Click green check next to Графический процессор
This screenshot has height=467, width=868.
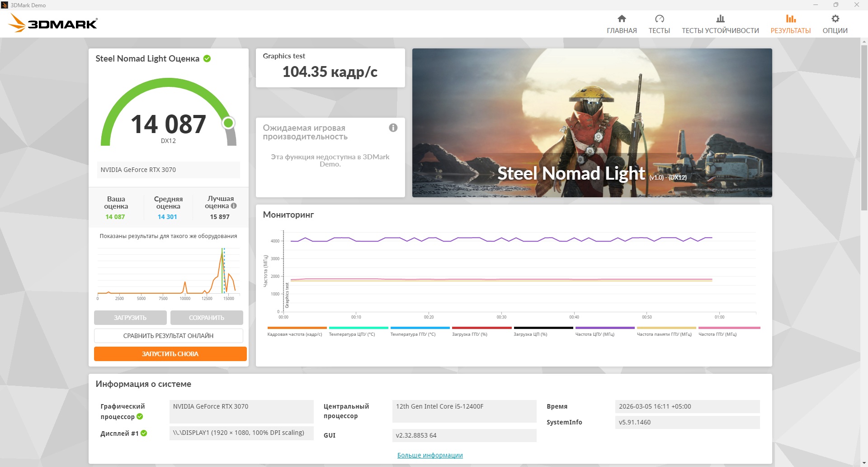point(140,416)
